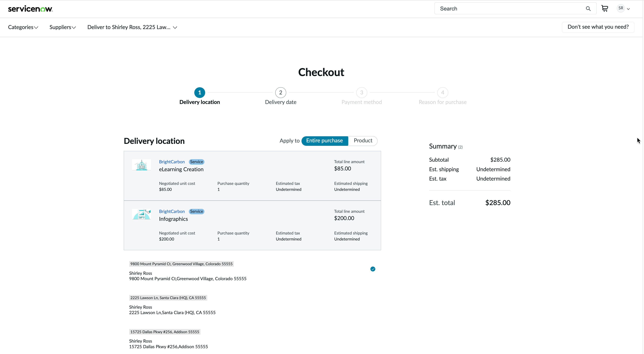Open the shopping cart

(604, 8)
